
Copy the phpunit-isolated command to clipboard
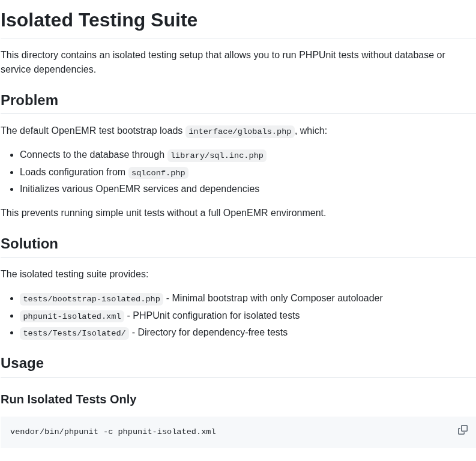coord(462,430)
